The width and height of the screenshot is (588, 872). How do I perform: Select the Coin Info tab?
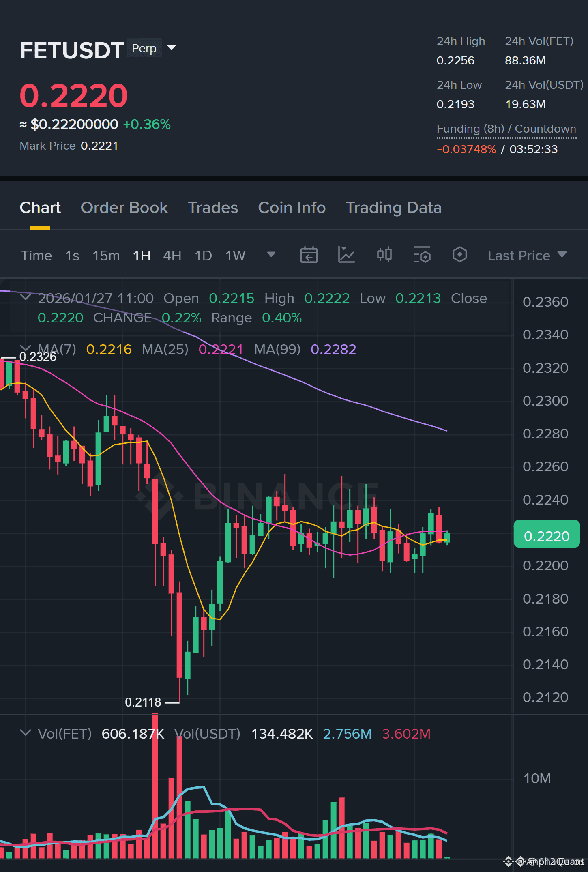coord(292,207)
